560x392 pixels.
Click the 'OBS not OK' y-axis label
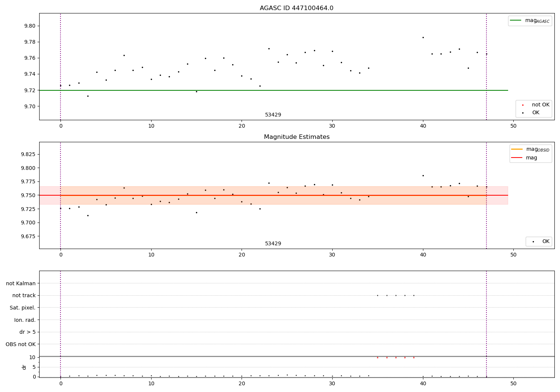pos(21,344)
